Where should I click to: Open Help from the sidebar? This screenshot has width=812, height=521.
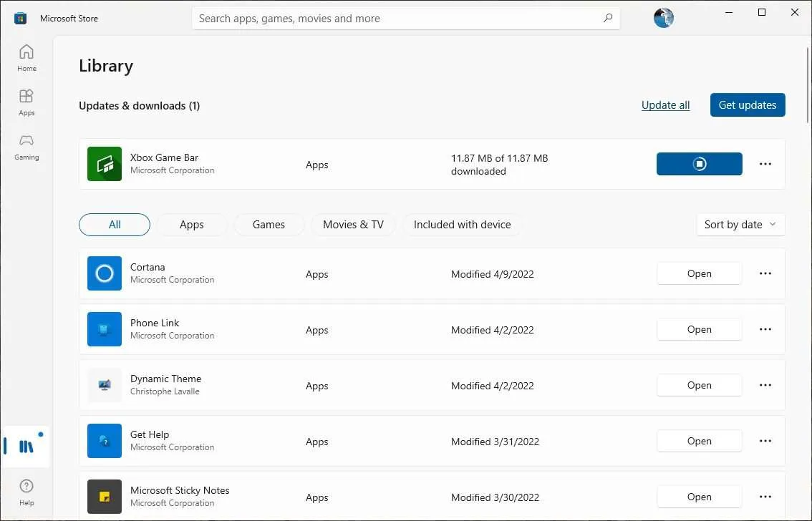[x=26, y=492]
